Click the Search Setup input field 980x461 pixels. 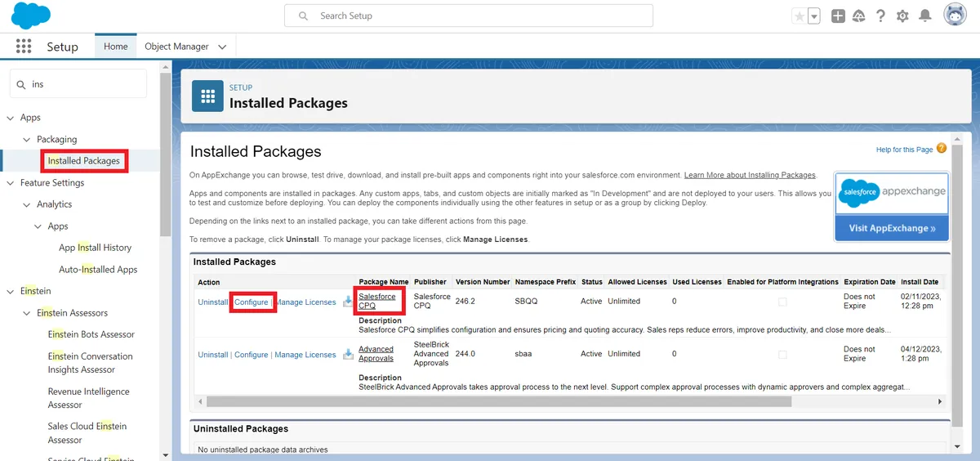[x=469, y=16]
